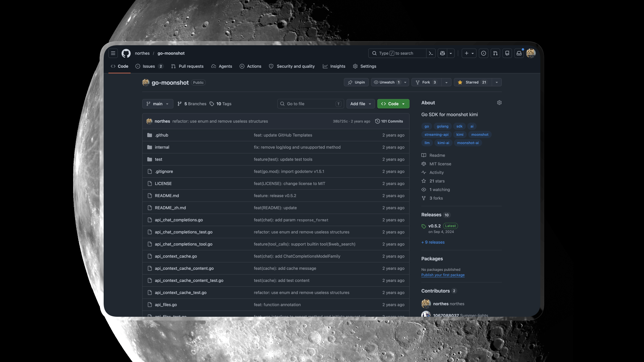Click the Go to file search box

pos(311,104)
